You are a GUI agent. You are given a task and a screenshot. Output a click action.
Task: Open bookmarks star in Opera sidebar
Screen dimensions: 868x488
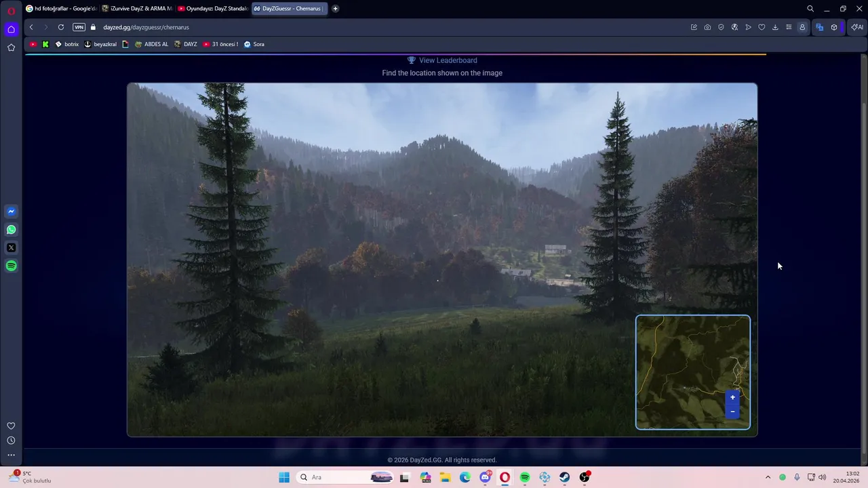pos(11,47)
